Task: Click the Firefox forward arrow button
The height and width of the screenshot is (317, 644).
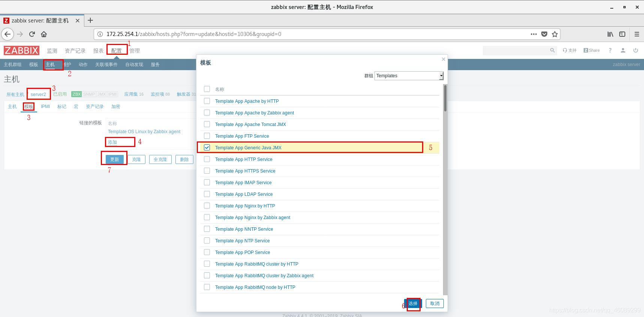Action: tap(20, 34)
